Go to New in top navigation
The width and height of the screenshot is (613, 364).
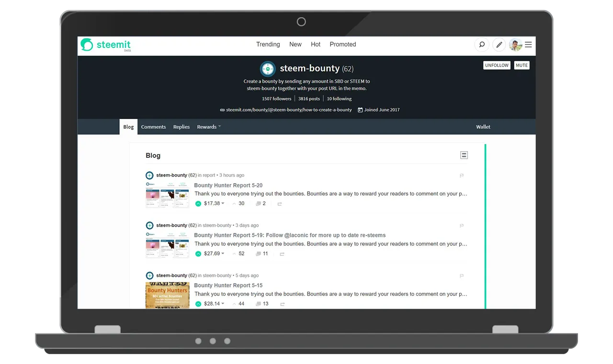295,44
